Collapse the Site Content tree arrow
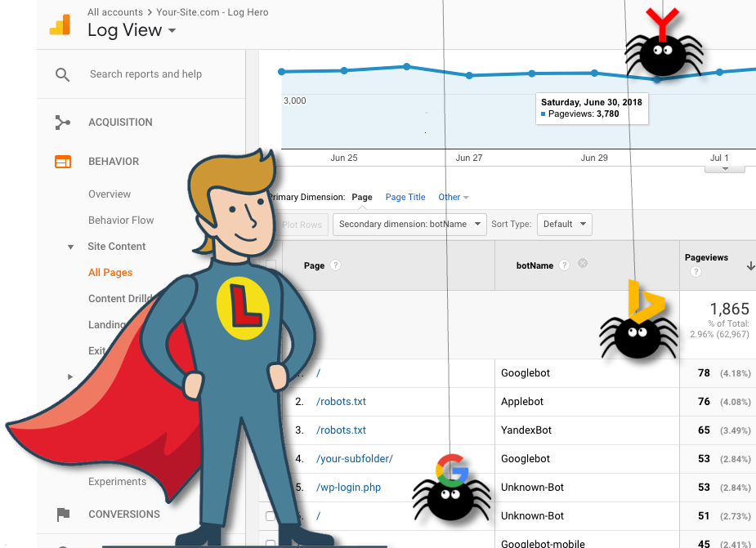 coord(70,247)
